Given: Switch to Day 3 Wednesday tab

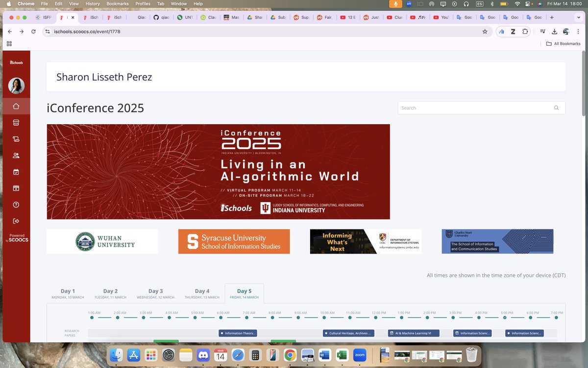Looking at the screenshot, I should (x=155, y=293).
